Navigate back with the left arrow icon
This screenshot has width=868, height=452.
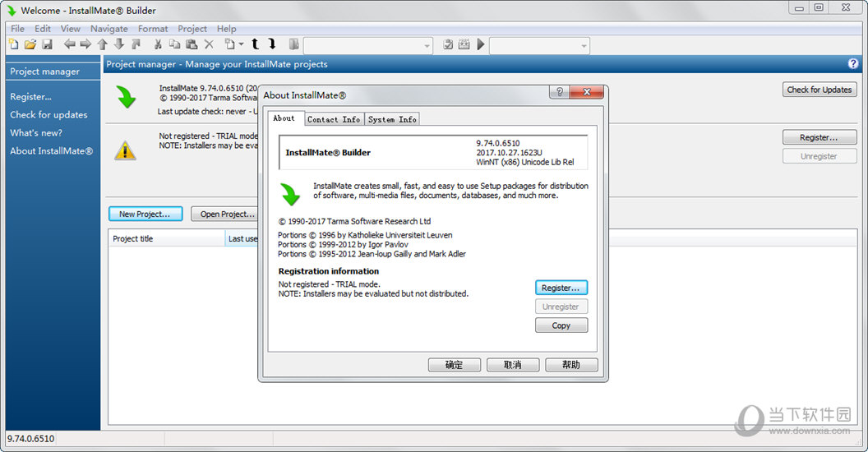tap(69, 44)
